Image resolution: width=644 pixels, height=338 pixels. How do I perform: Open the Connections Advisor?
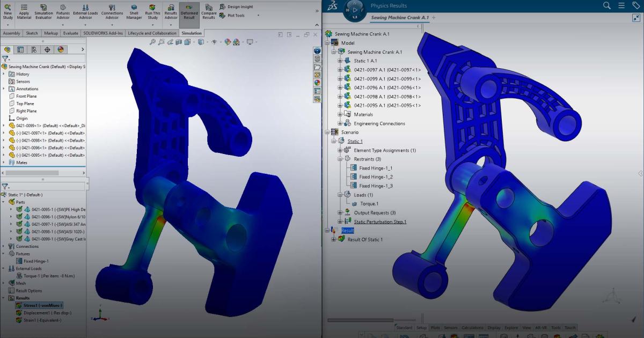(x=112, y=10)
